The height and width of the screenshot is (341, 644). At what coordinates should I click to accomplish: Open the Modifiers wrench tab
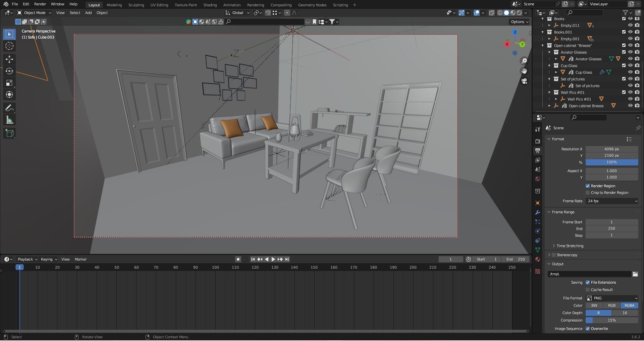[538, 212]
